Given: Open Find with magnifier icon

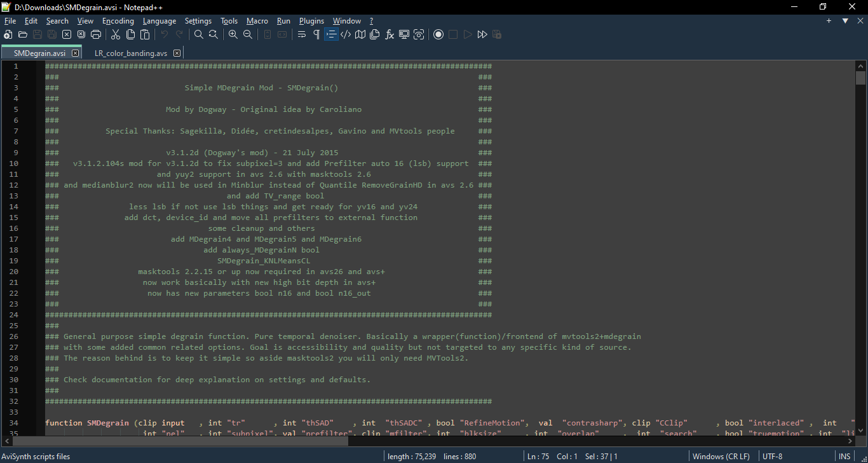Looking at the screenshot, I should (199, 34).
